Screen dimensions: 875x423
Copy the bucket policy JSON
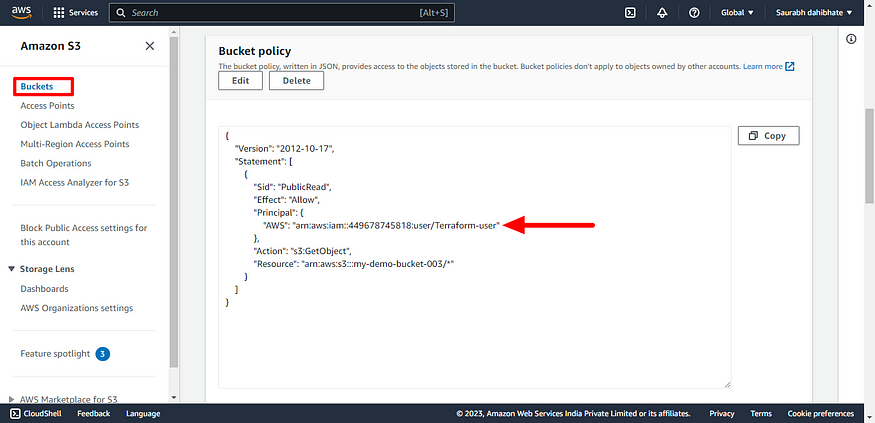click(768, 136)
